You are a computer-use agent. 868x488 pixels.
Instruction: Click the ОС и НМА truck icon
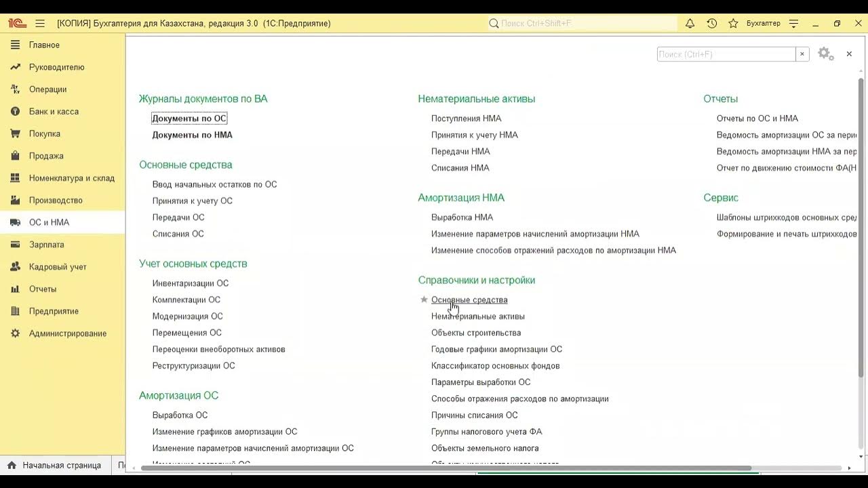[x=15, y=222]
